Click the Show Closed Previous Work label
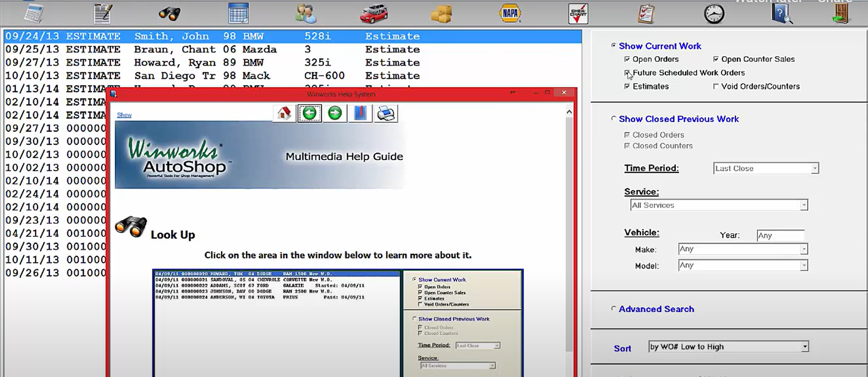 point(678,119)
